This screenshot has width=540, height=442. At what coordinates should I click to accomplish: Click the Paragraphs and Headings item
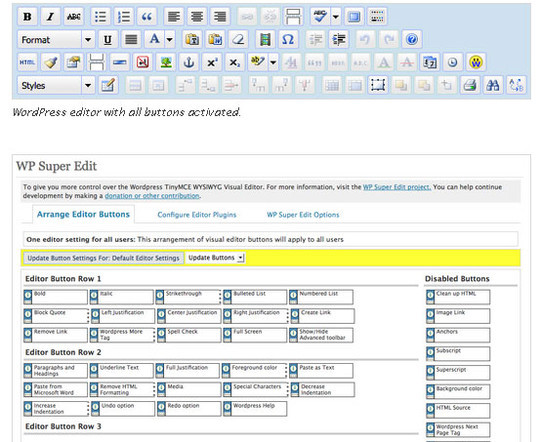pos(55,371)
